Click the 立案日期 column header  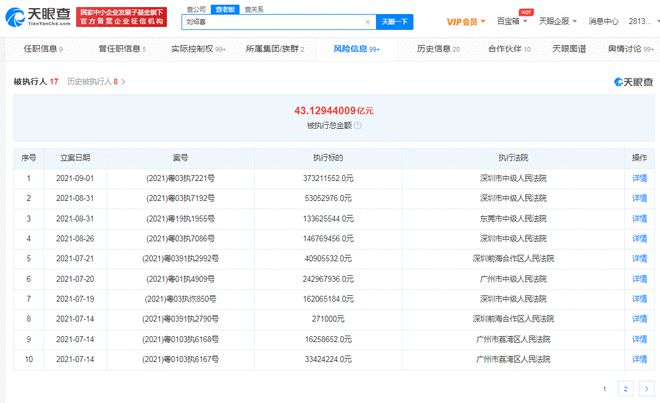click(x=75, y=158)
